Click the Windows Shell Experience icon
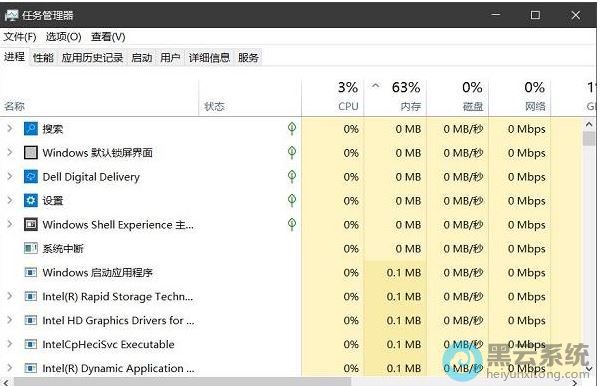The height and width of the screenshot is (386, 605). pos(30,224)
